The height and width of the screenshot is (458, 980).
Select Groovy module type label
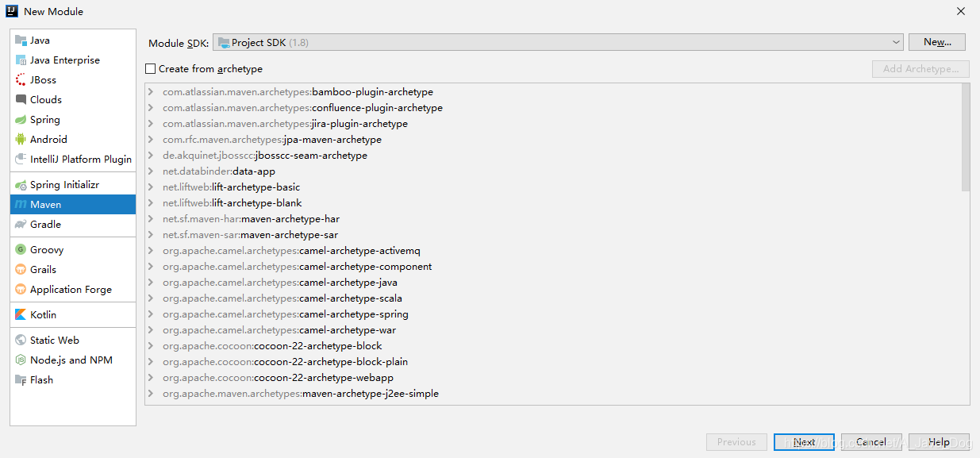pos(47,250)
